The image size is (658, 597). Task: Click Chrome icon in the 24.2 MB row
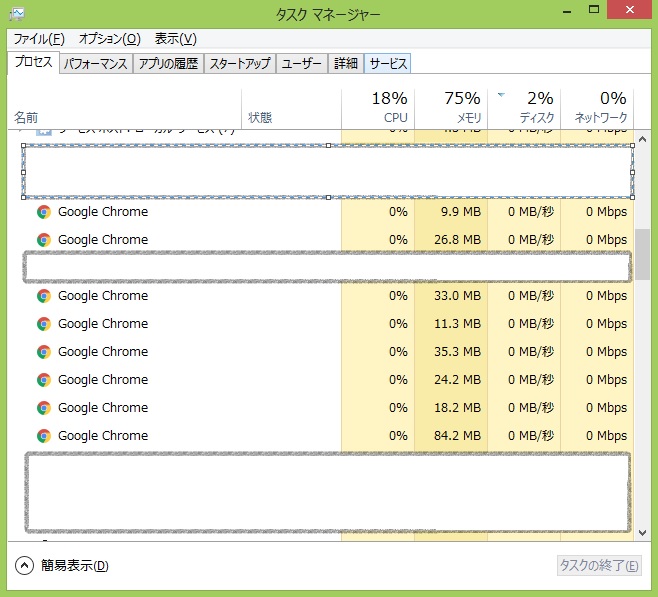[44, 380]
